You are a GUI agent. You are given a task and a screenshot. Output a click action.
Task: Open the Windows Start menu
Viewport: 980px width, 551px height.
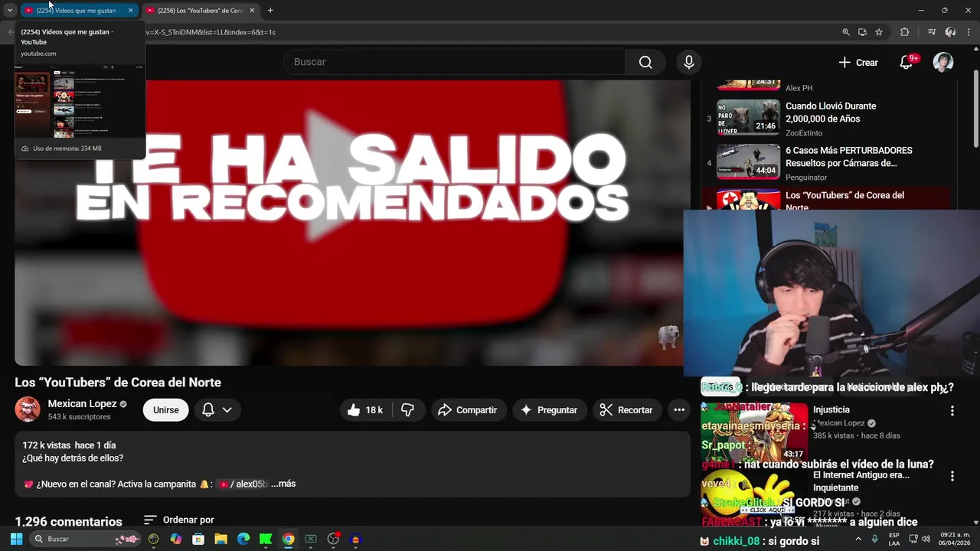click(16, 539)
